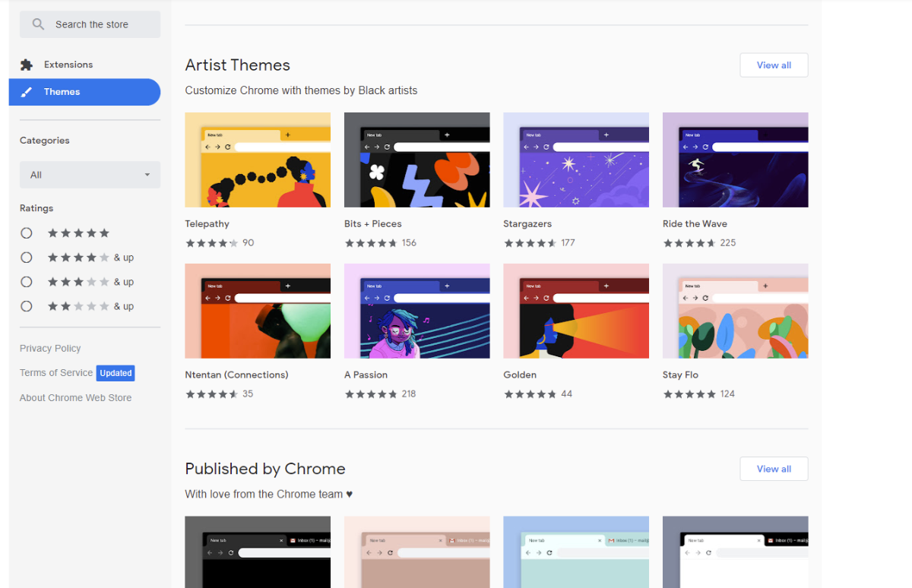Open the Stargazers theme thumbnail
The image size is (912, 588).
(576, 160)
